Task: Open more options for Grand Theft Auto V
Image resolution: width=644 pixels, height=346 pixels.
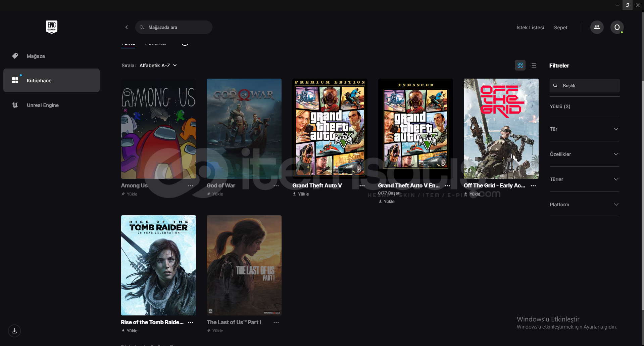Action: tap(362, 186)
